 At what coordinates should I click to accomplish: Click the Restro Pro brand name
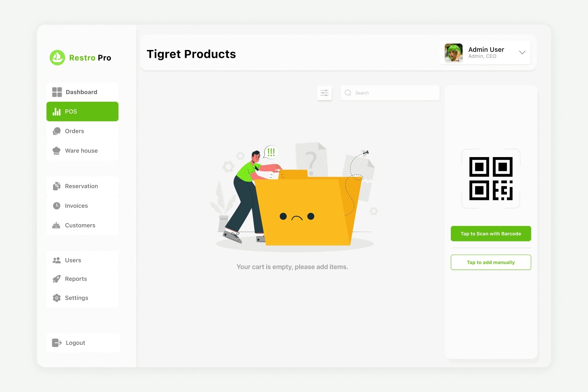[x=90, y=58]
